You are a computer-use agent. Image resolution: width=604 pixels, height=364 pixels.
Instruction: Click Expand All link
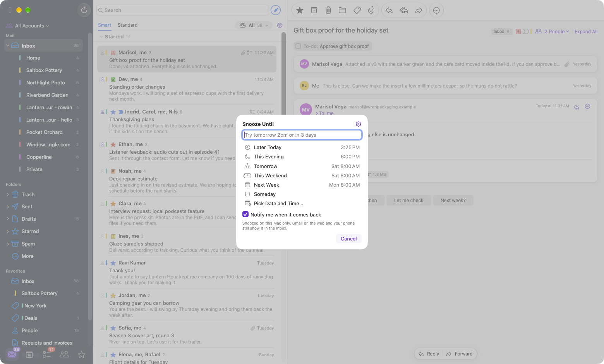pyautogui.click(x=586, y=31)
